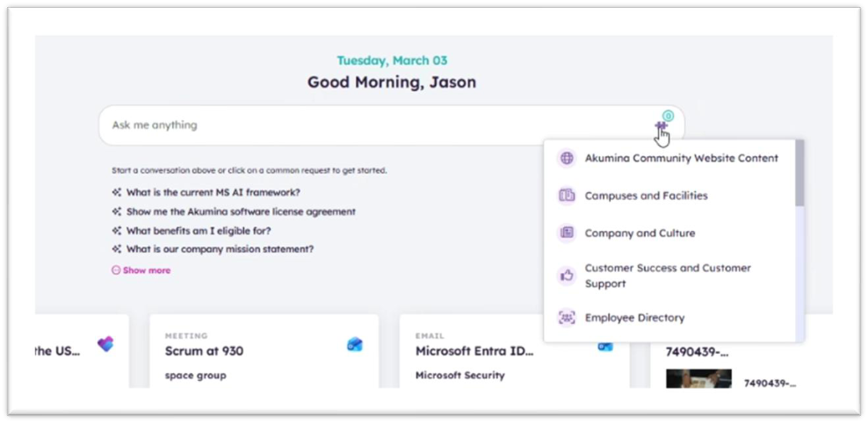Click the teal counter badge showing 0
868x423 pixels.
pos(669,116)
